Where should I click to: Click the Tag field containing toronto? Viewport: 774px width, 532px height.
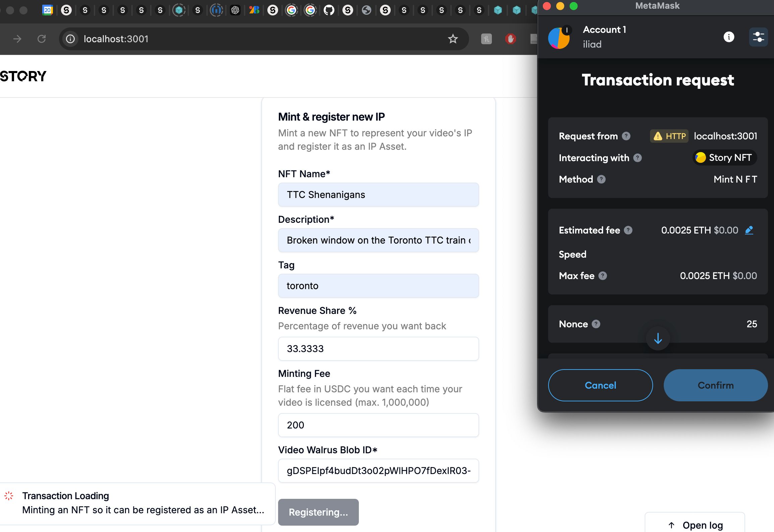coord(378,286)
